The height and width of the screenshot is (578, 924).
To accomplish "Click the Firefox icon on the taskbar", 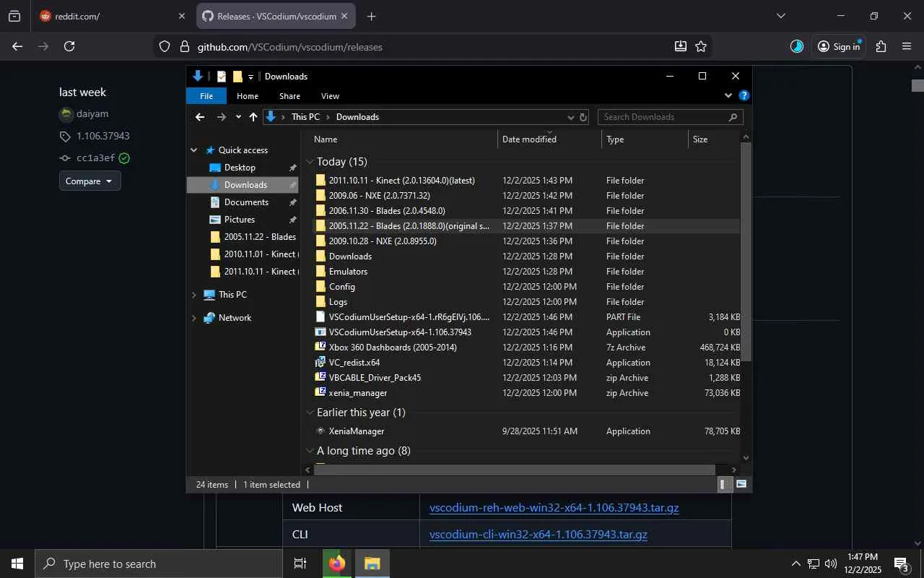I will [x=337, y=564].
